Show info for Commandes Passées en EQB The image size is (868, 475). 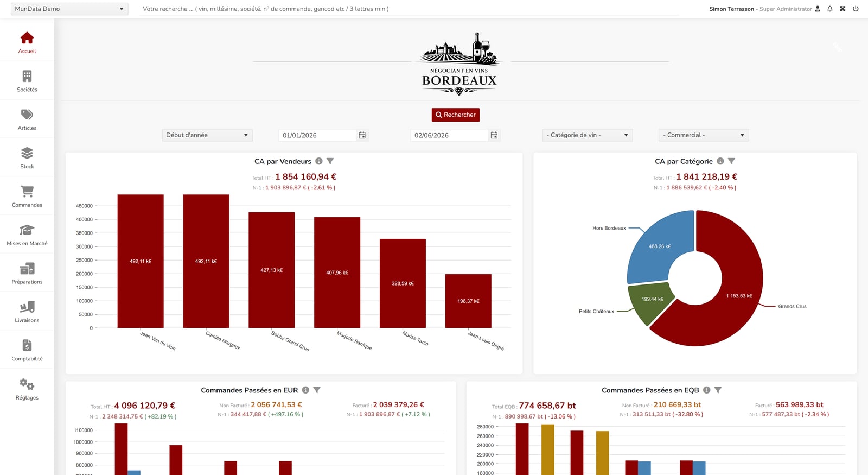point(706,390)
